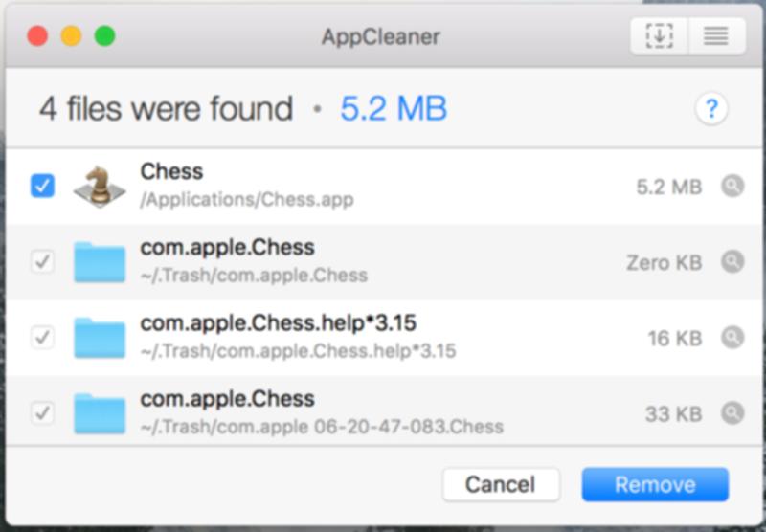The height and width of the screenshot is (532, 766).
Task: Click the drop-zone icon in the title bar
Action: (660, 35)
